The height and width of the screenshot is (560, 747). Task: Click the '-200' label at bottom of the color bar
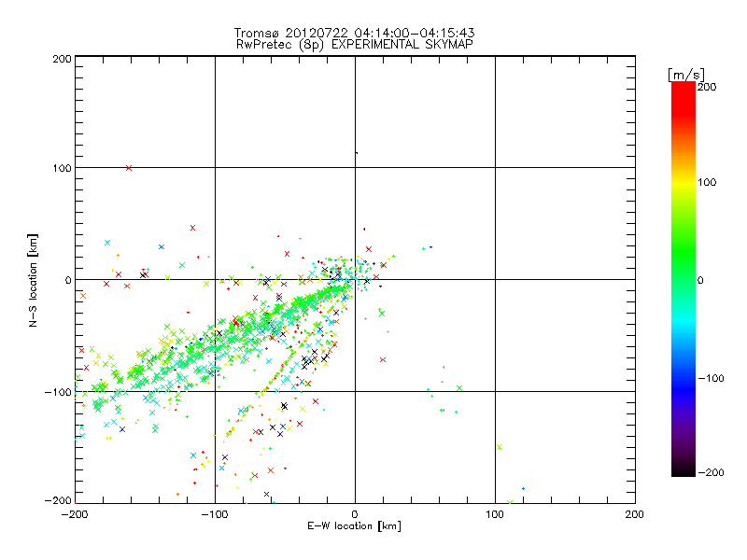point(711,473)
